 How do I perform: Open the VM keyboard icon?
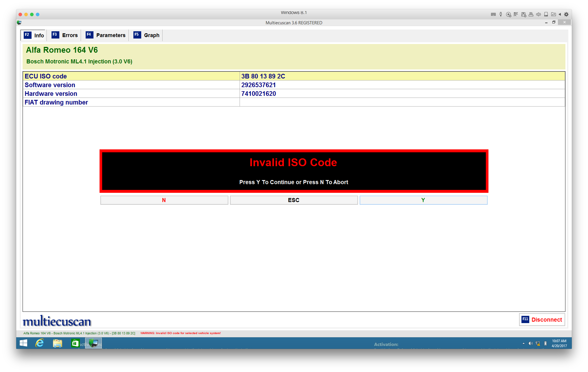[x=493, y=14]
